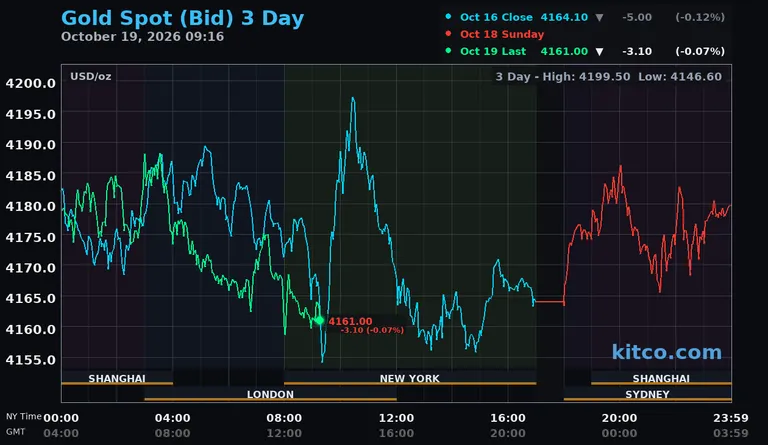Click the right SHANGHAI session bar
768x445 pixels.
click(x=661, y=378)
